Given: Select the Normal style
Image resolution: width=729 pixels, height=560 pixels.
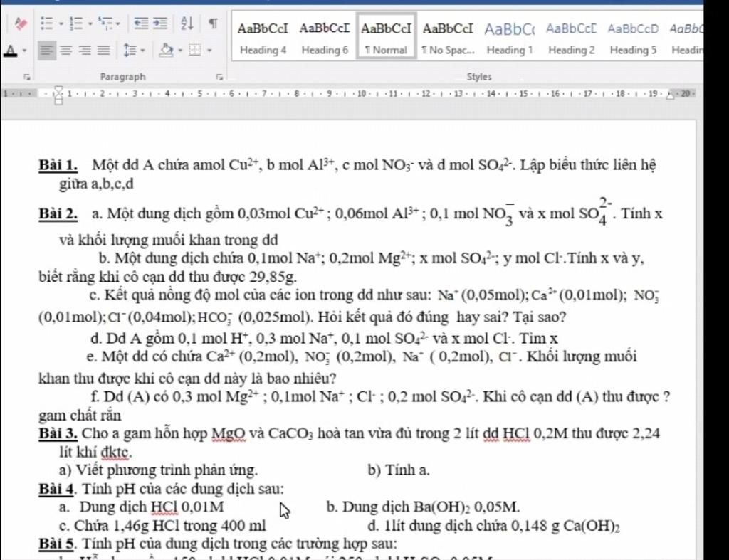Looking at the screenshot, I should (x=386, y=36).
